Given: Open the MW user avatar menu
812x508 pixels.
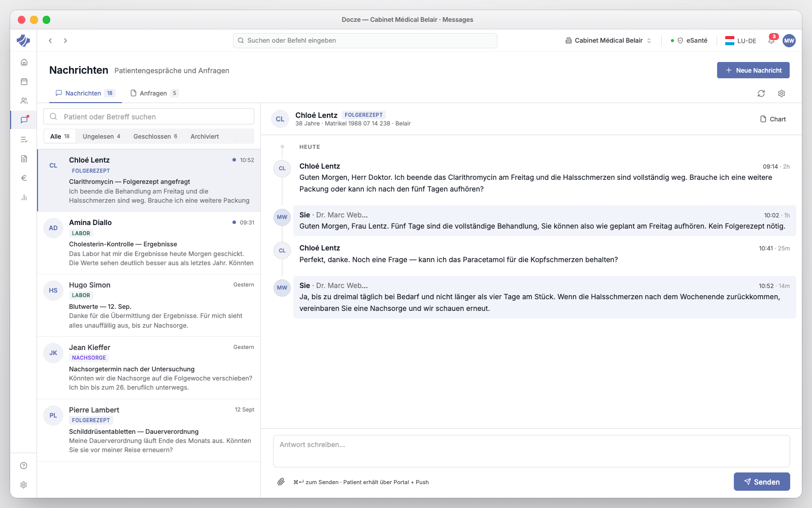Looking at the screenshot, I should click(x=789, y=41).
